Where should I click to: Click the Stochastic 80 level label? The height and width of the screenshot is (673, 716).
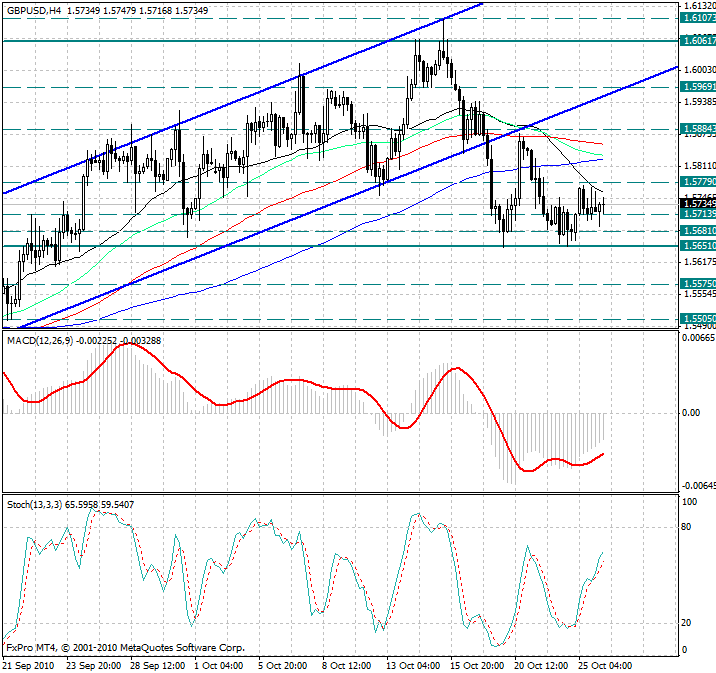coord(686,527)
